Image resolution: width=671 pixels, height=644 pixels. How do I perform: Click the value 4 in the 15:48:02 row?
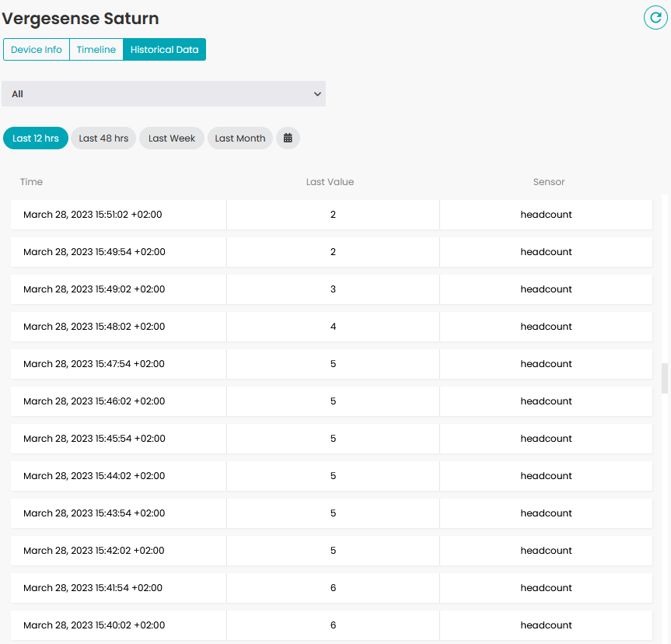[333, 326]
